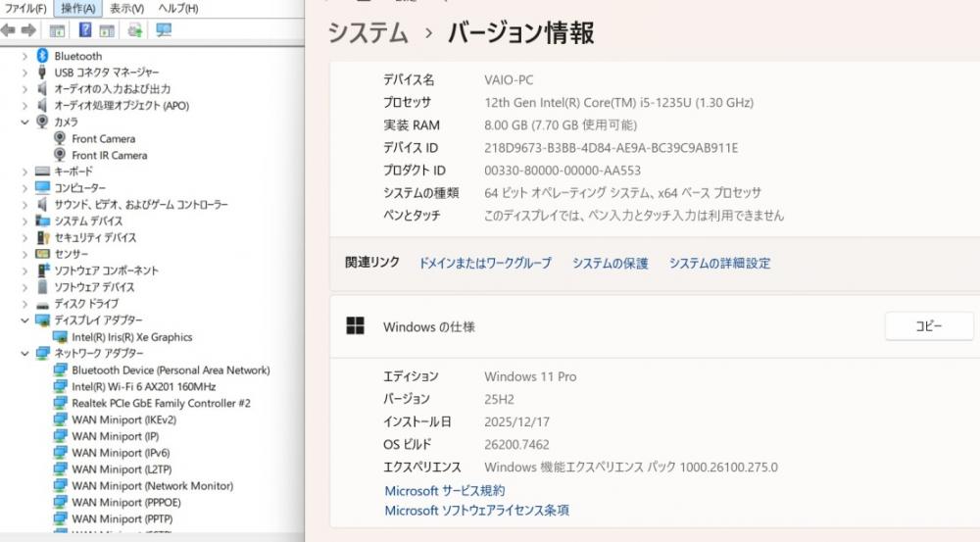Open Microsoft サービス規約 link

(444, 490)
